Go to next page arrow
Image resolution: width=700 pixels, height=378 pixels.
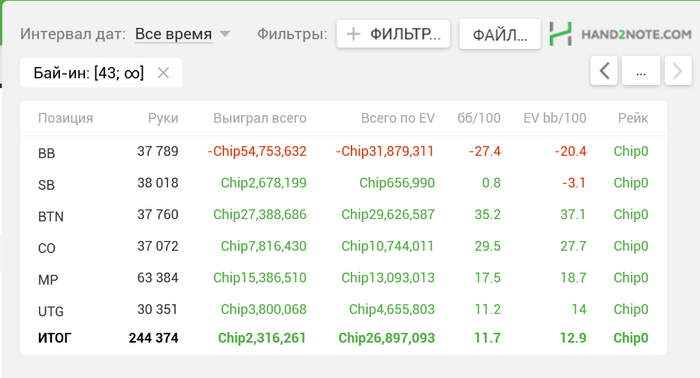point(678,71)
